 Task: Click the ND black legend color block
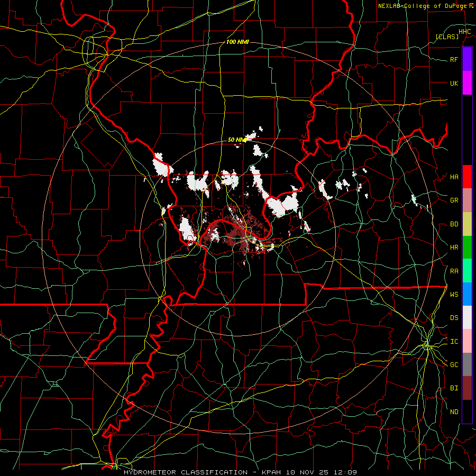click(467, 411)
